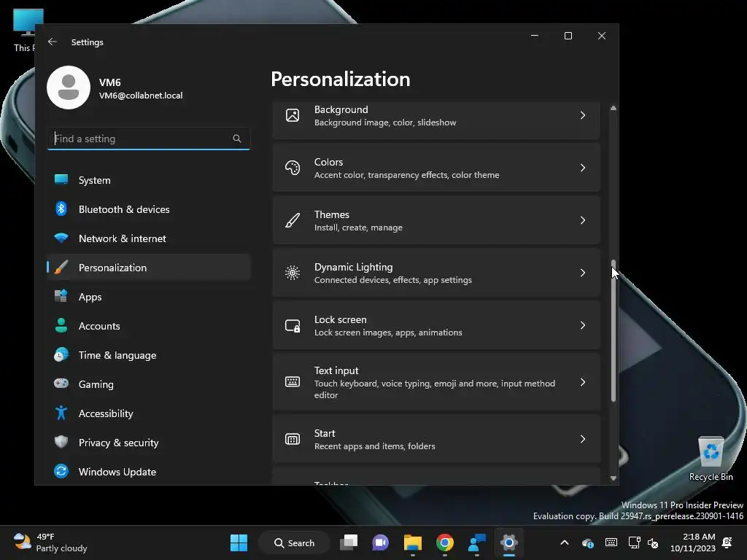This screenshot has height=560, width=747.
Task: Click the VM6 user avatar picture
Action: tap(69, 87)
